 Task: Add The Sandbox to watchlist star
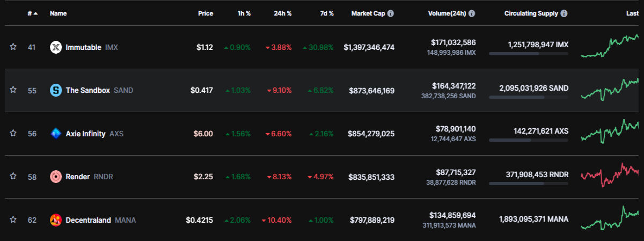13,90
